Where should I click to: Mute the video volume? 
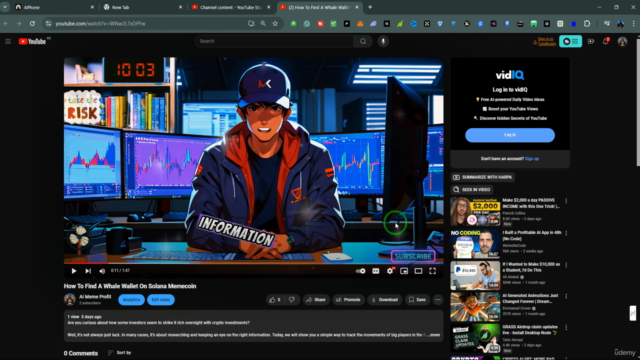(102, 271)
